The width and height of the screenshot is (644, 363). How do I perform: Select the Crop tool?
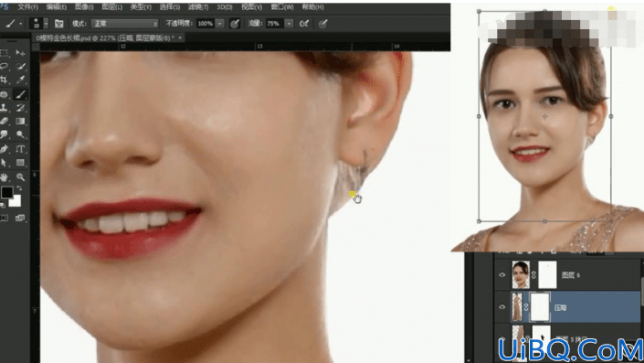point(5,80)
